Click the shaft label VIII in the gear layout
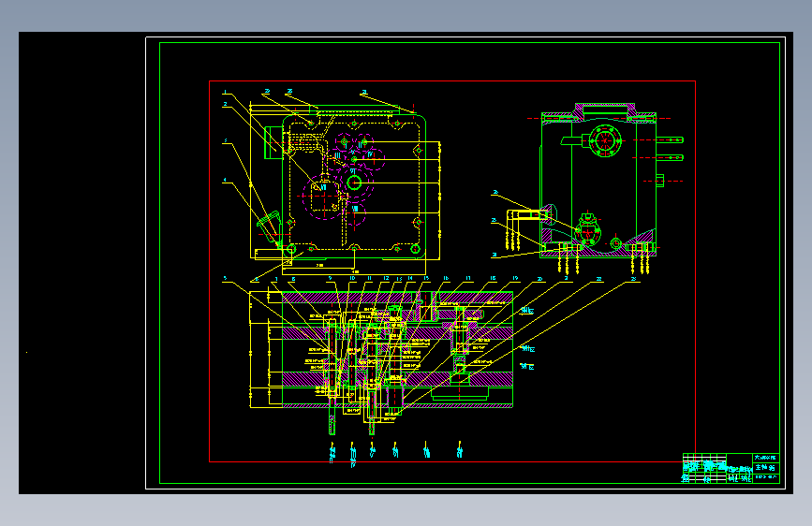Screen dimensions: 812x526 tap(355, 209)
